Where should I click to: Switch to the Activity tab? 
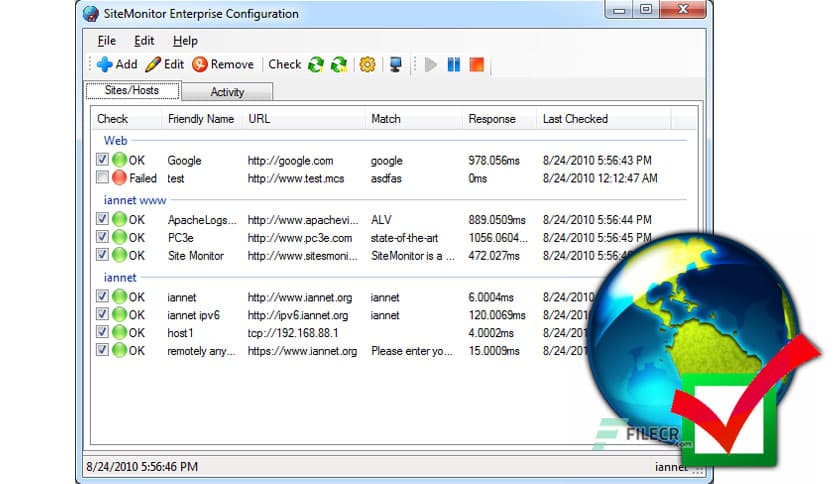pos(227,92)
